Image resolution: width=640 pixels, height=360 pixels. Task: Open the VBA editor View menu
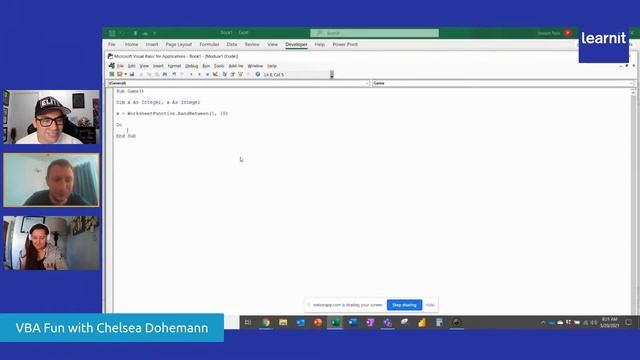pos(144,66)
